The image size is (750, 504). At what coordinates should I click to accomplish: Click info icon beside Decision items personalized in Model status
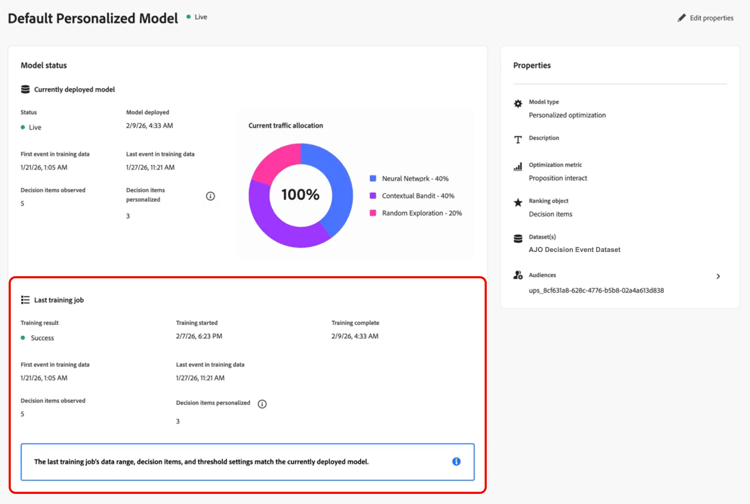210,196
